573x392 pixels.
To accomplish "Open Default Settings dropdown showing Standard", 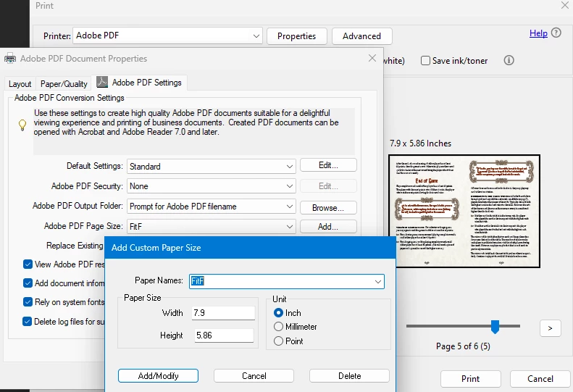I will click(212, 167).
